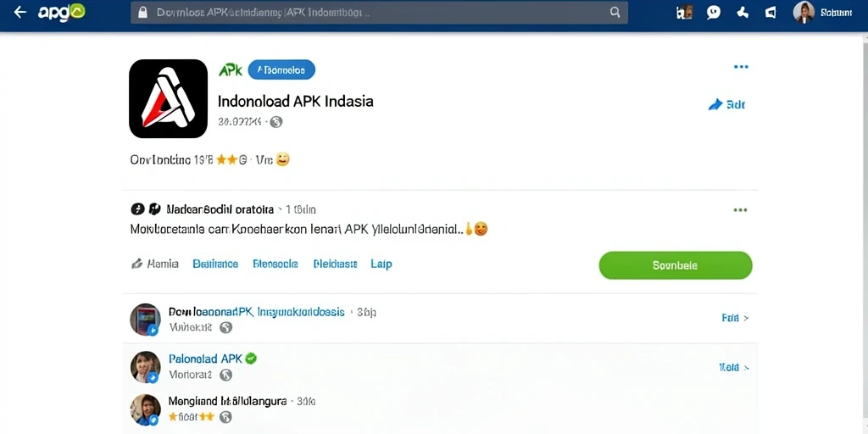Image resolution: width=868 pixels, height=434 pixels.
Task: Open the Mengirand Mallulangura entry
Action: 227,401
